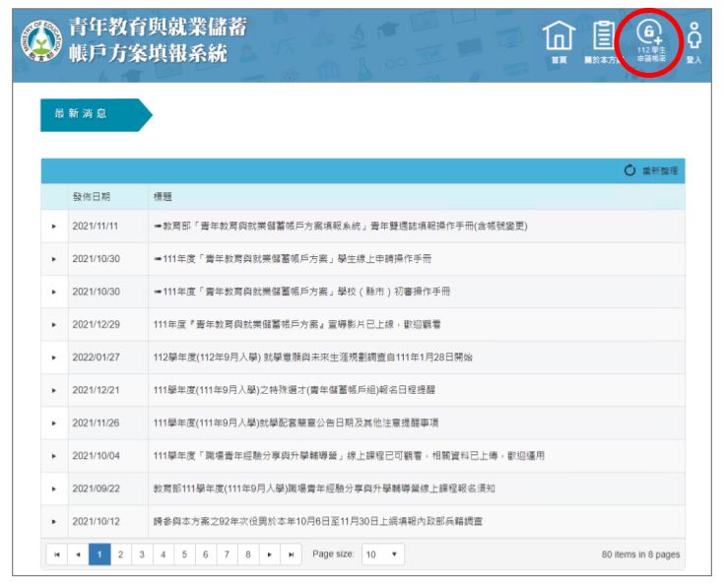
Task: Select page 1 in the pager
Action: pos(99,555)
